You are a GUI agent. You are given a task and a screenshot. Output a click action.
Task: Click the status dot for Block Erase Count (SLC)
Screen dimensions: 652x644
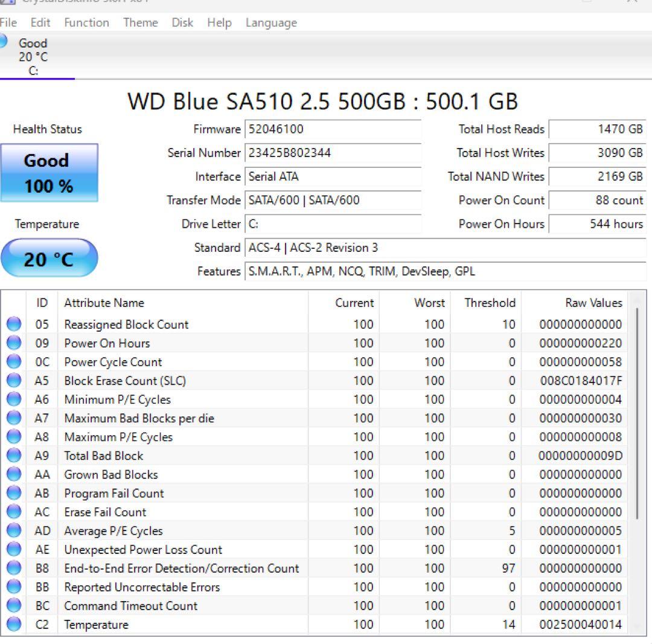[x=13, y=381]
